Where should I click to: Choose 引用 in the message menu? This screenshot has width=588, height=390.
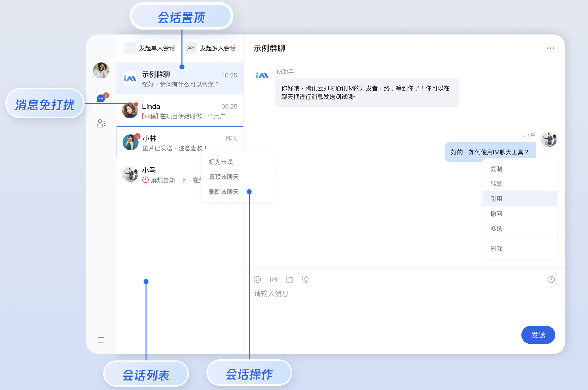coord(496,199)
